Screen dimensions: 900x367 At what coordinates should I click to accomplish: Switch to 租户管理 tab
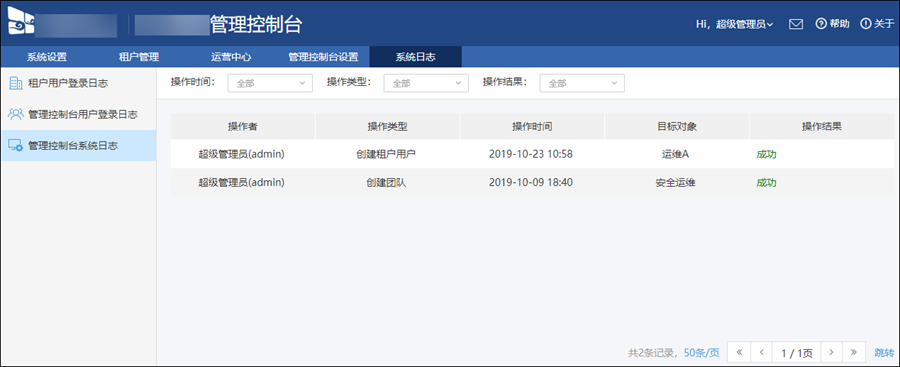click(x=139, y=57)
